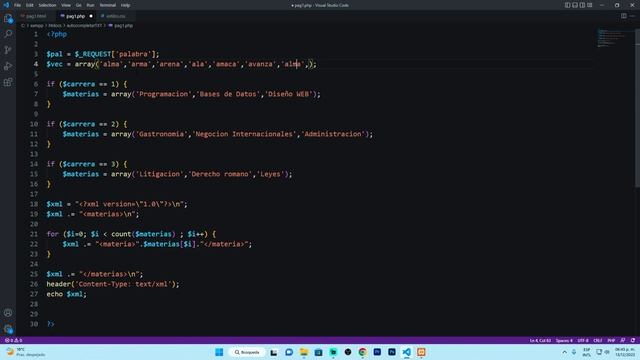Screen dimensions: 640x360
Task: Open the weather widget on taskbar
Action: (x=25, y=352)
